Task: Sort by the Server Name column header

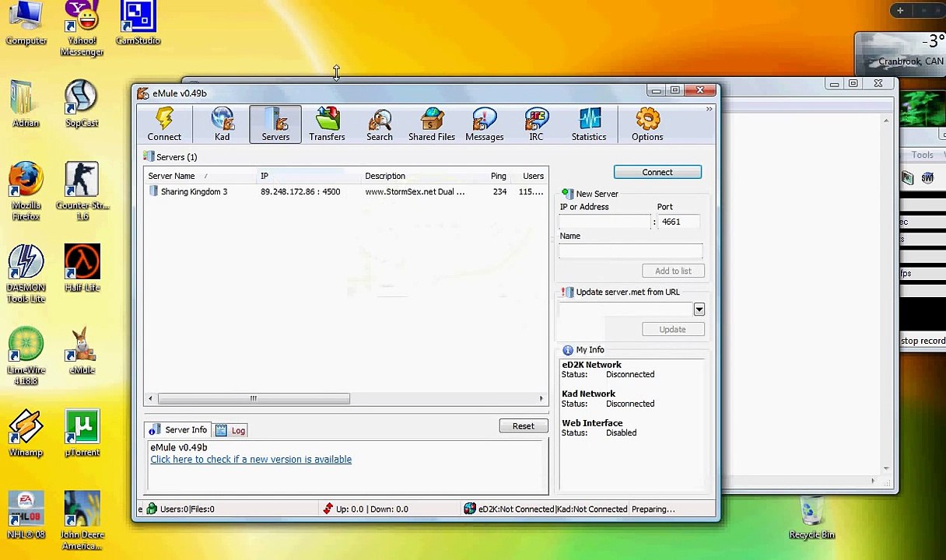Action: [x=200, y=176]
